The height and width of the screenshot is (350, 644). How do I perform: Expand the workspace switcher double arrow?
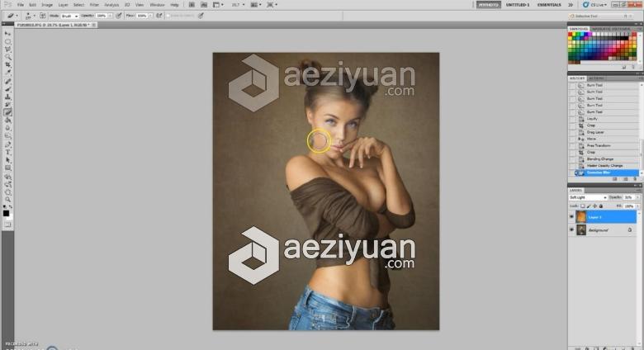point(571,5)
